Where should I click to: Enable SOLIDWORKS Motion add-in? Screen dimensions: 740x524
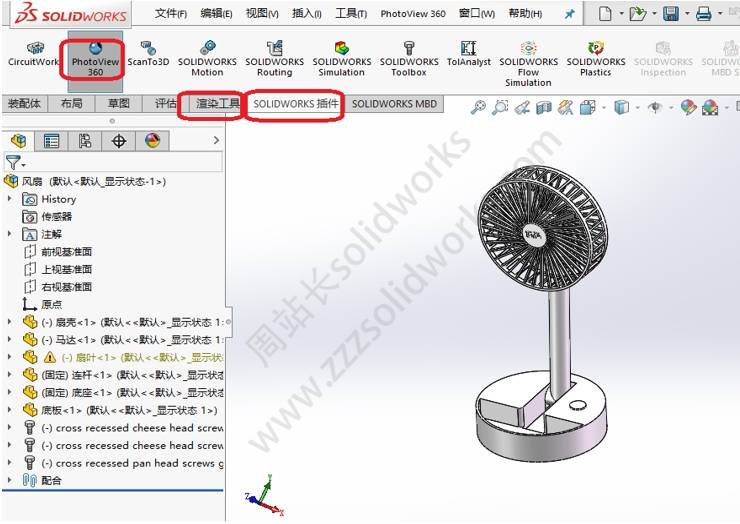pyautogui.click(x=207, y=59)
